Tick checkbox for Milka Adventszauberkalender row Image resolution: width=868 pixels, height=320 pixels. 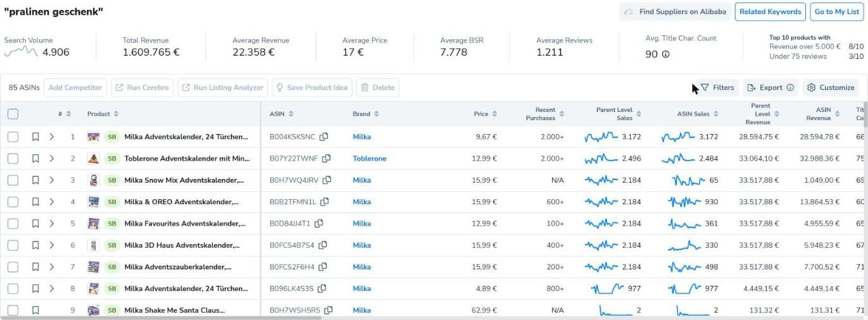13,267
